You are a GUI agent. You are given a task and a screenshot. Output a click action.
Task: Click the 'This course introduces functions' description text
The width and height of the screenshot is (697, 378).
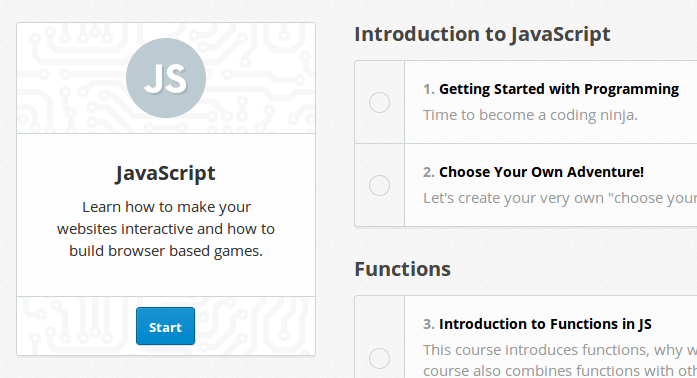coord(560,360)
